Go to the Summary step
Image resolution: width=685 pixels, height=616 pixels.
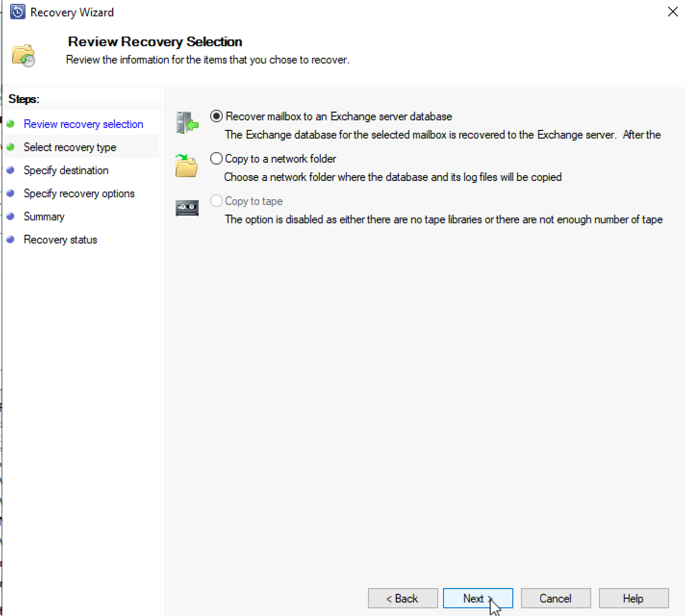44,217
